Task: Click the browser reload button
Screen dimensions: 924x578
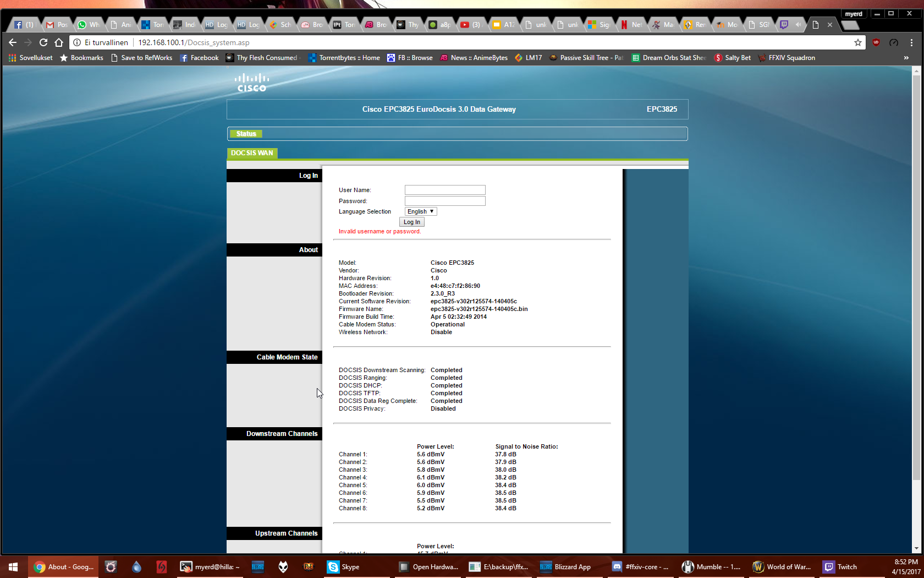Action: [x=43, y=42]
